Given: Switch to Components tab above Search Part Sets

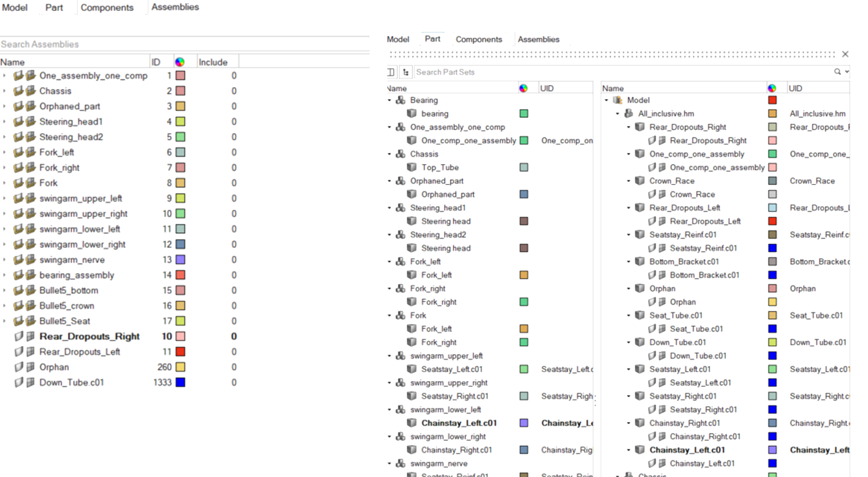Looking at the screenshot, I should (x=479, y=39).
